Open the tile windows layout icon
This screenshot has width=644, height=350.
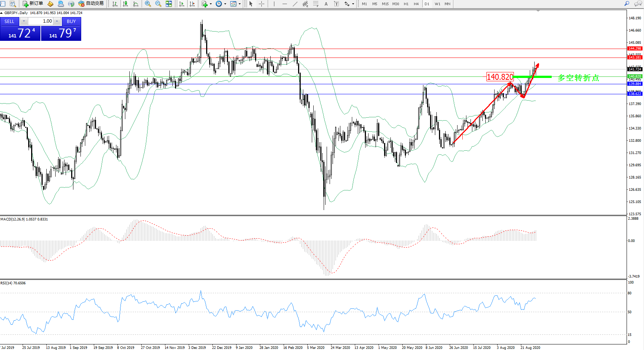[169, 4]
